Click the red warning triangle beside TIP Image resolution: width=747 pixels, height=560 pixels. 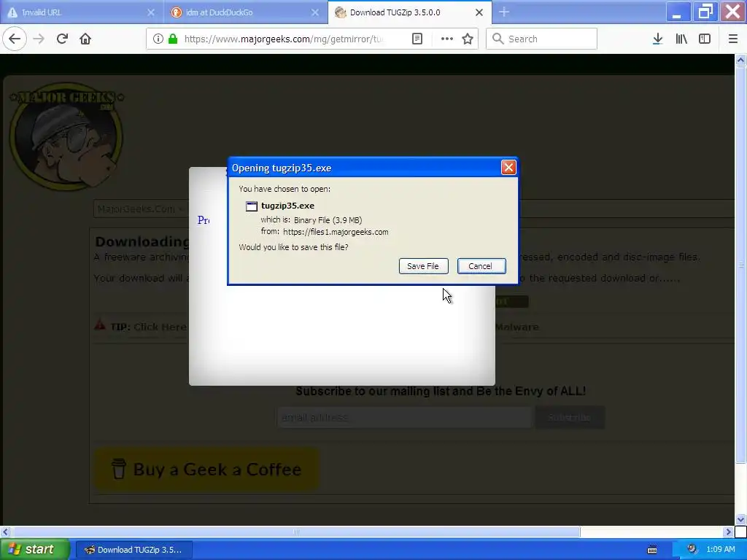99,325
